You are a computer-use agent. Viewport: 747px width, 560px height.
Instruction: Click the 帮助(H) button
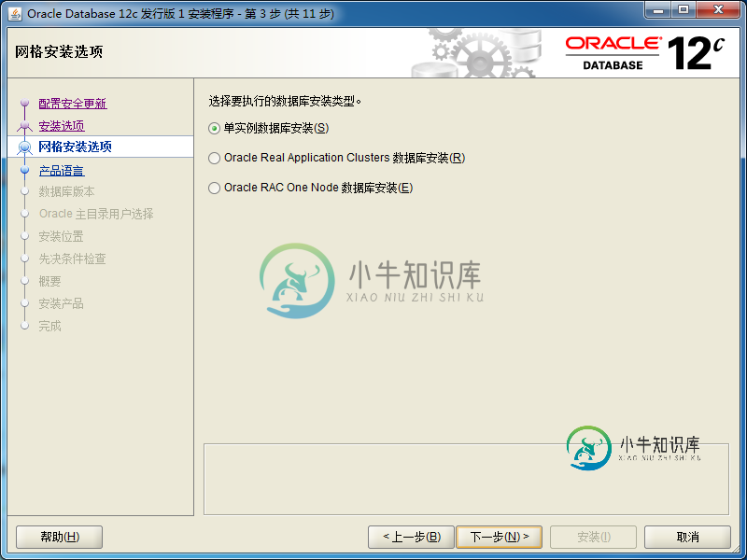pyautogui.click(x=60, y=538)
